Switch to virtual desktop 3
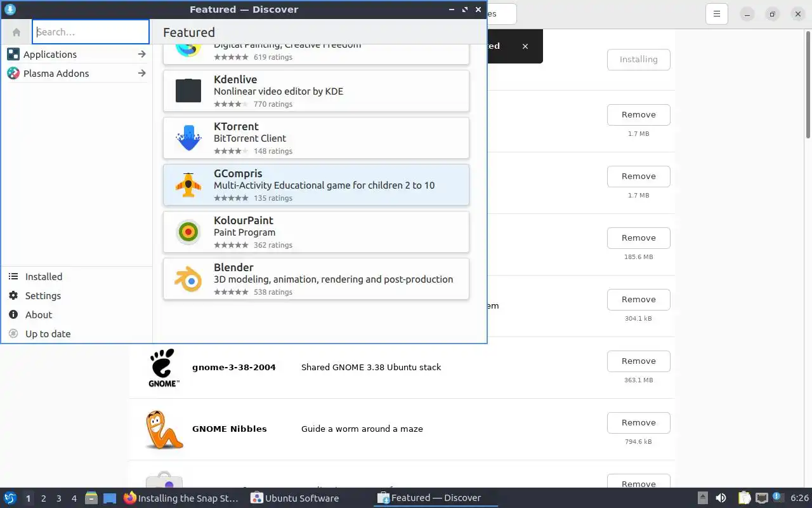 pos(58,498)
